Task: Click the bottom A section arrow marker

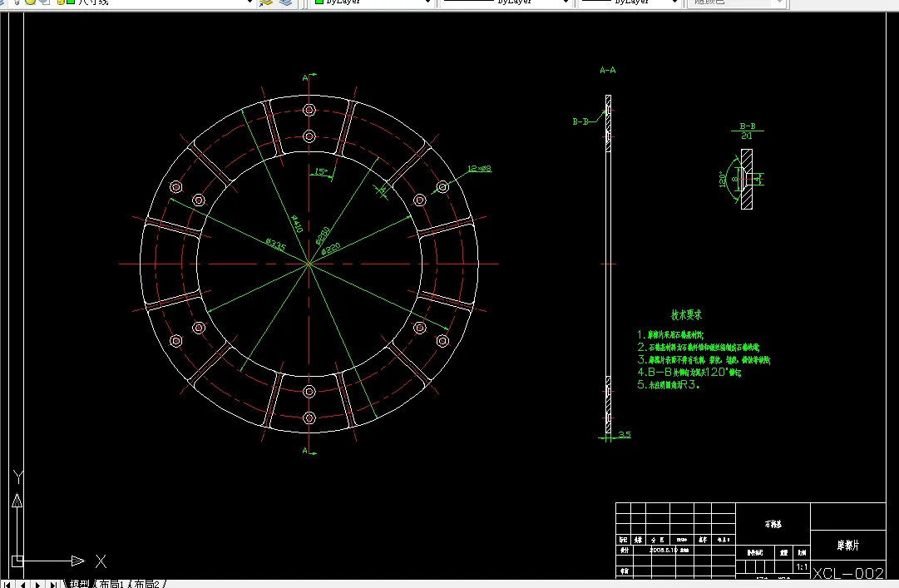Action: (309, 452)
